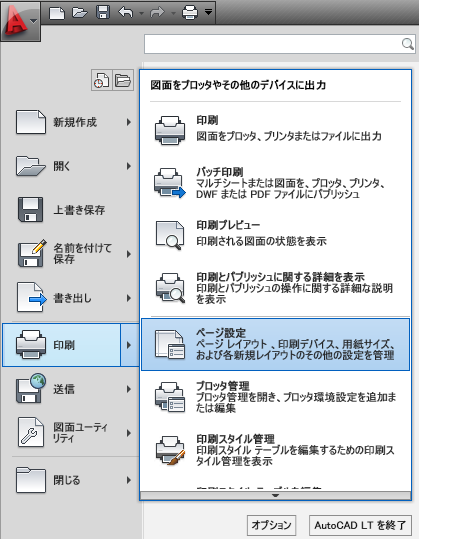Click the Undo arrow in quick access toolbar
465x539 pixels.
(126, 13)
